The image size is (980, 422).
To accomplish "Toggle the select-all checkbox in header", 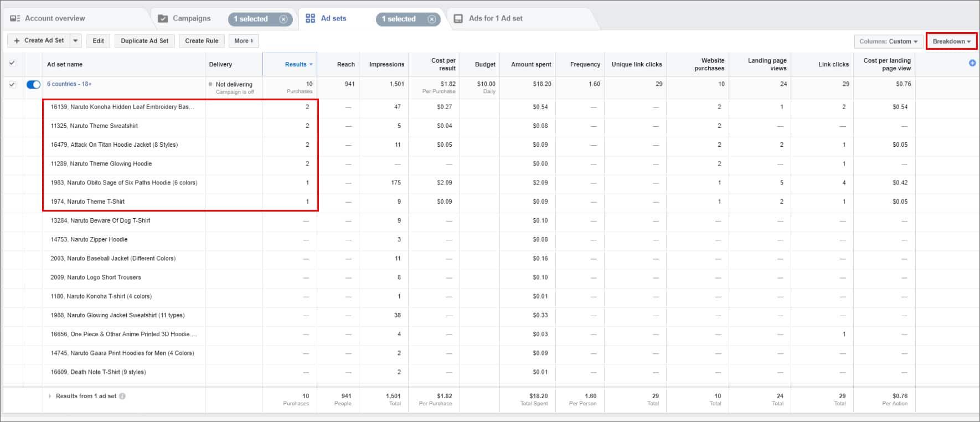I will (12, 63).
